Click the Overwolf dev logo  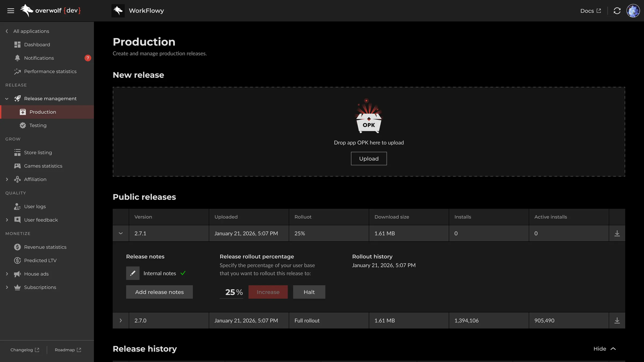(50, 11)
